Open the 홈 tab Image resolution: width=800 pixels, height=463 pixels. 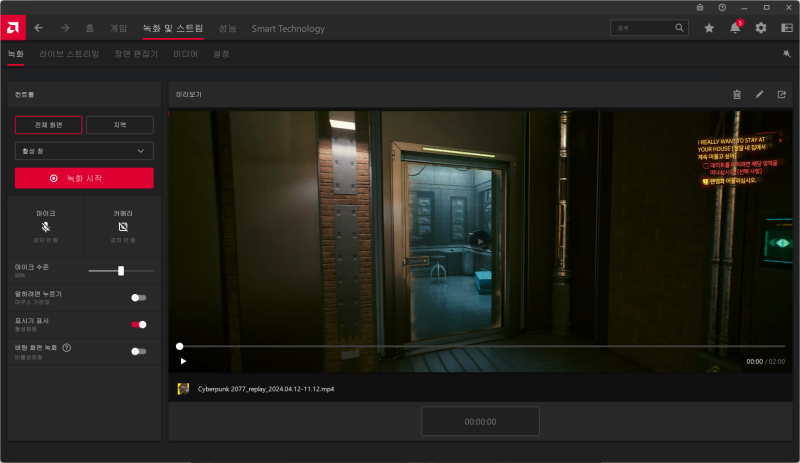pos(90,28)
